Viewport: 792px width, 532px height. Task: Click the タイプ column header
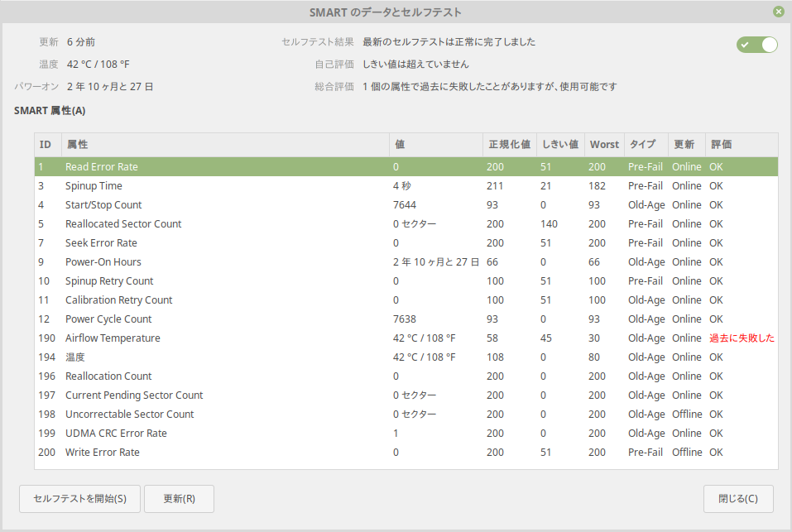click(x=646, y=145)
